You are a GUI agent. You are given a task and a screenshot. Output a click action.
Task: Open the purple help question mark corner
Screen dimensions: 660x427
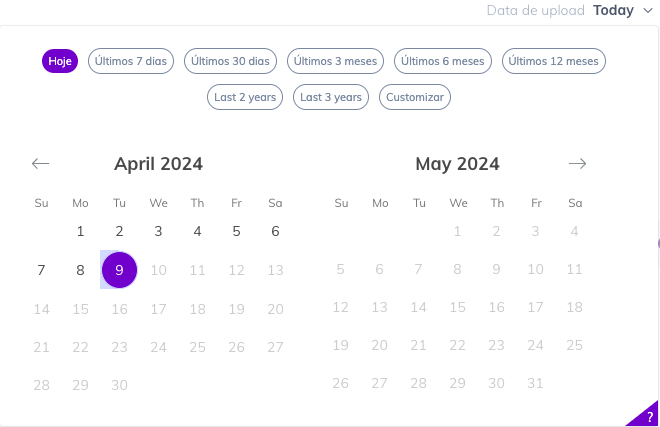point(646,416)
